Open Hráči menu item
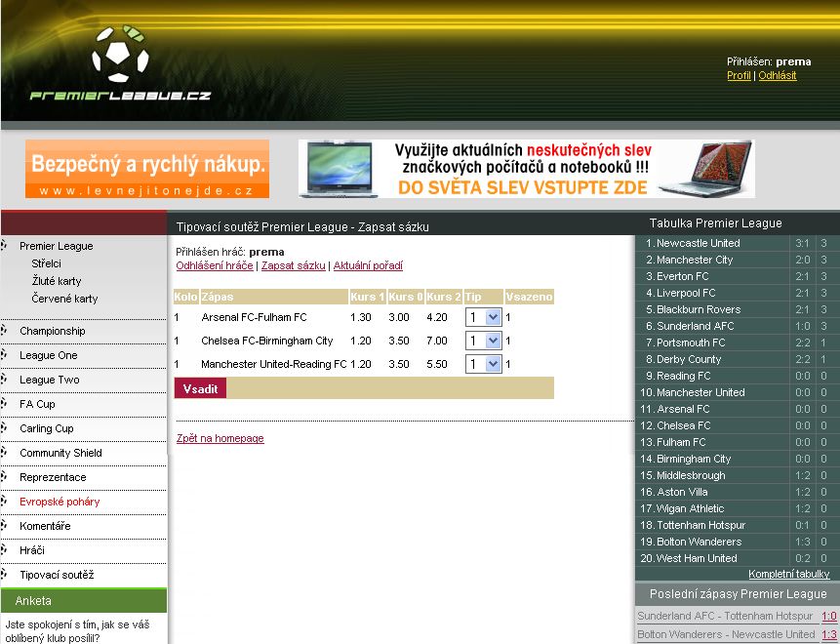The image size is (840, 644). 32,550
